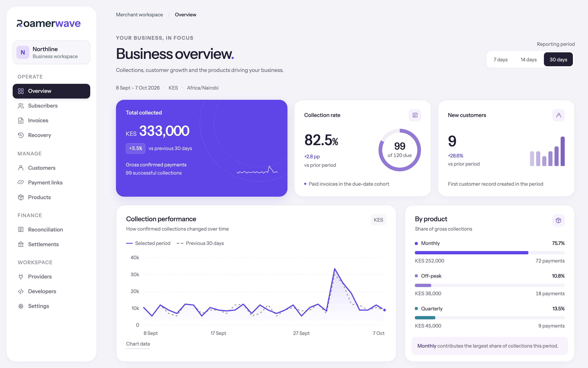This screenshot has width=588, height=368.
Task: Click the KES badge on Collection performance
Action: [x=379, y=220]
